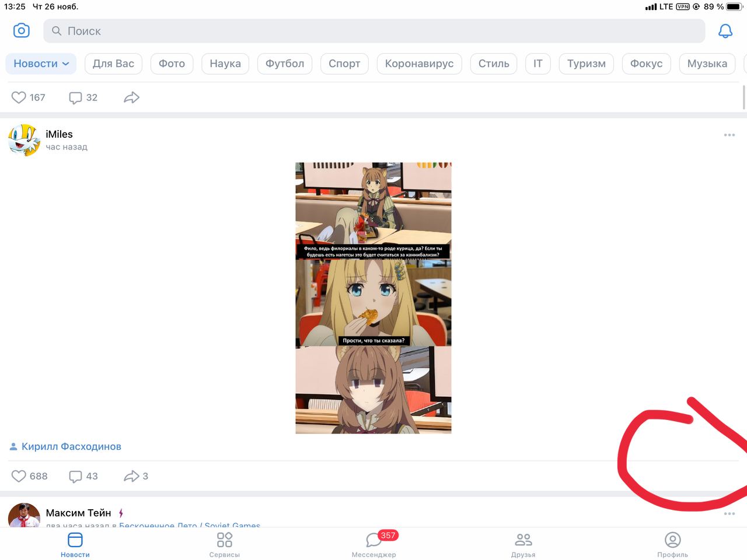Open Сервисы tab in bottom bar
747x560 pixels.
225,544
